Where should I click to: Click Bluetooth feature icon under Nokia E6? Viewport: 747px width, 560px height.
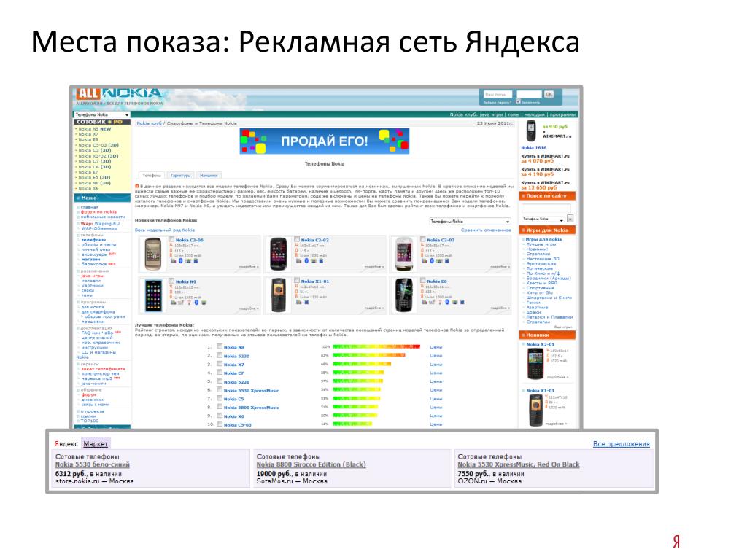click(x=447, y=302)
